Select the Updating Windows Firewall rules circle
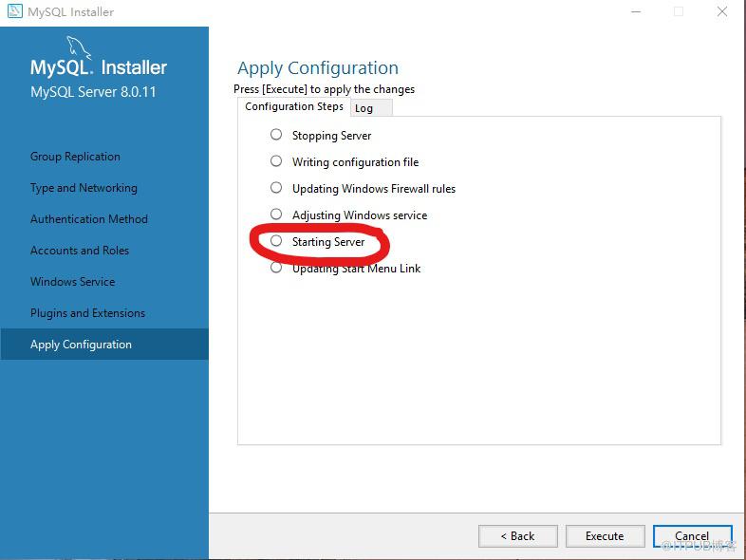 (x=276, y=188)
